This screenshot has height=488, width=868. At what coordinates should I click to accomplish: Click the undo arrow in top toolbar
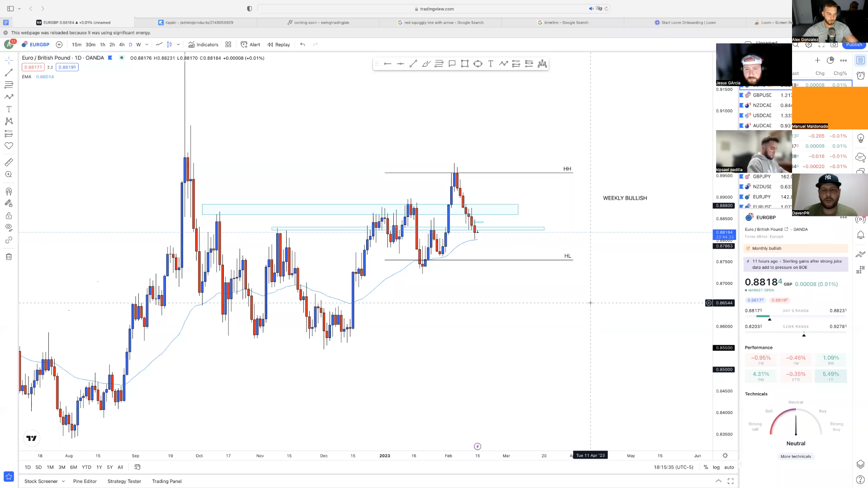click(302, 44)
